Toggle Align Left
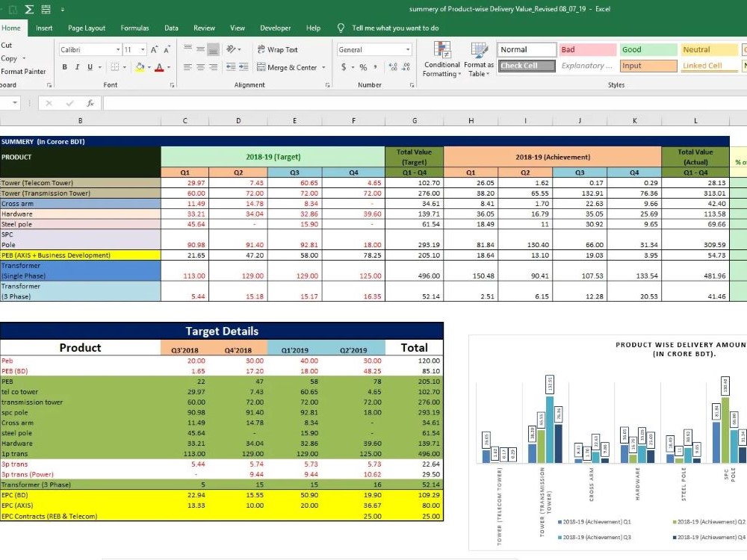Image resolution: width=747 pixels, height=560 pixels. [x=187, y=67]
